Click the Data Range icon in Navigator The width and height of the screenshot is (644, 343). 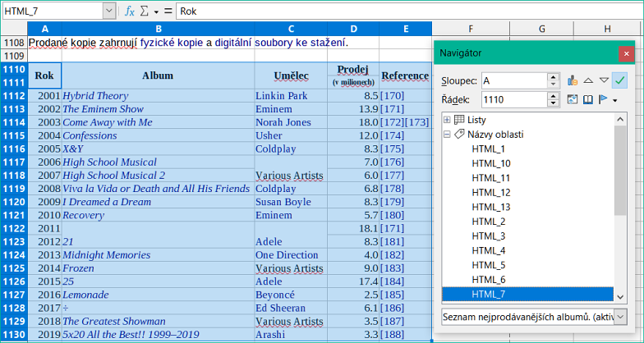click(573, 80)
